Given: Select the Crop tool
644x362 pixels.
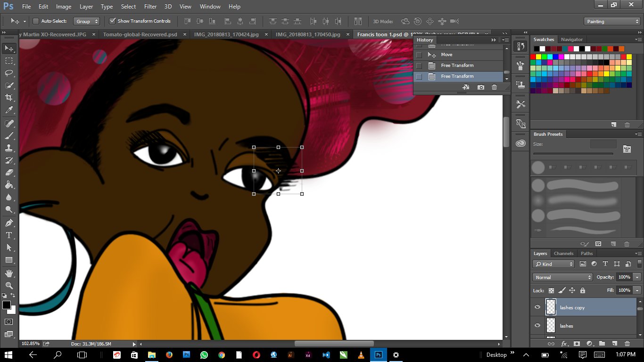Looking at the screenshot, I should click(x=9, y=98).
